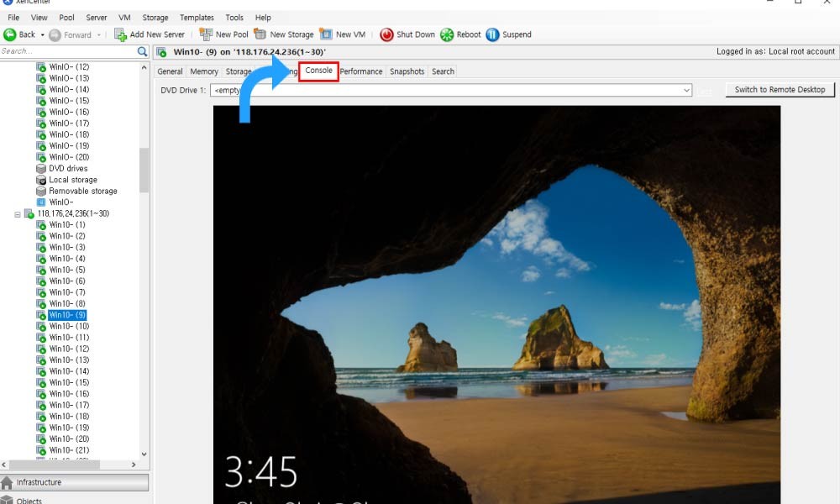
Task: Select Win10- (7) in the tree
Action: pos(67,292)
